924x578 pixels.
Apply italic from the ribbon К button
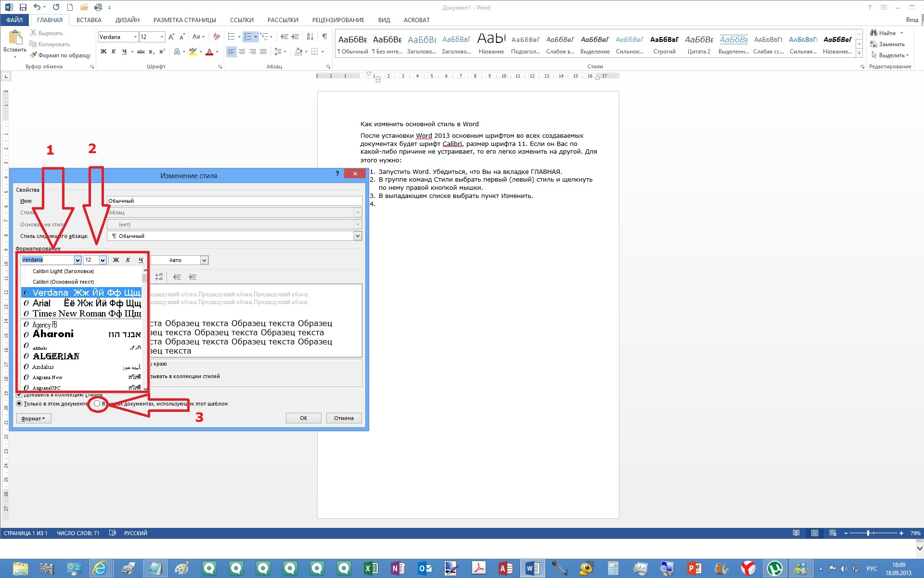(x=114, y=52)
